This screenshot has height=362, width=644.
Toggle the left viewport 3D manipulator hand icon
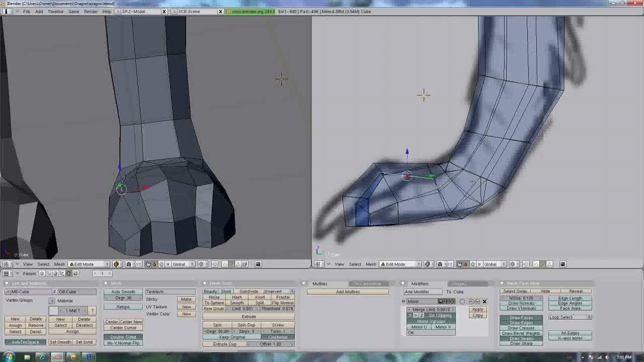click(x=148, y=264)
